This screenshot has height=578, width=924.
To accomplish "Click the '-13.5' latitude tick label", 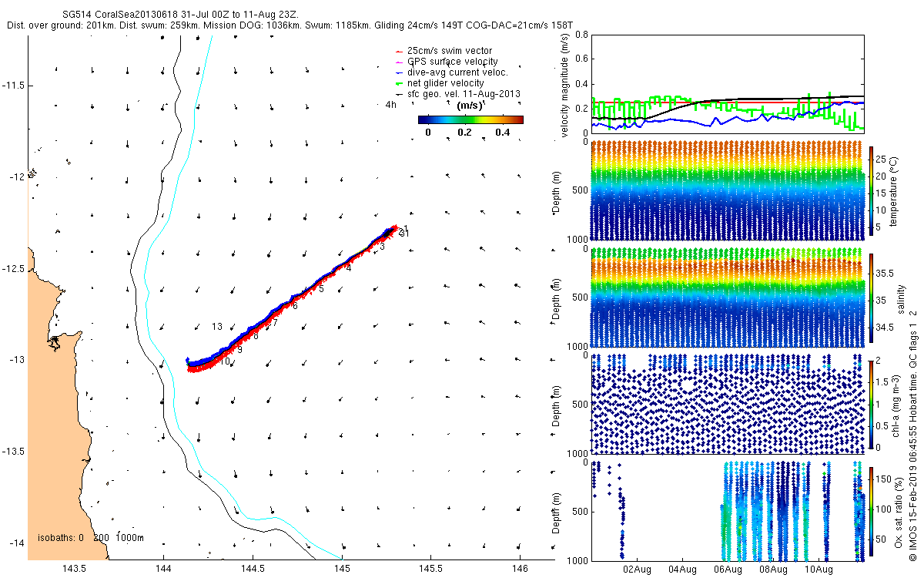I will tap(14, 451).
